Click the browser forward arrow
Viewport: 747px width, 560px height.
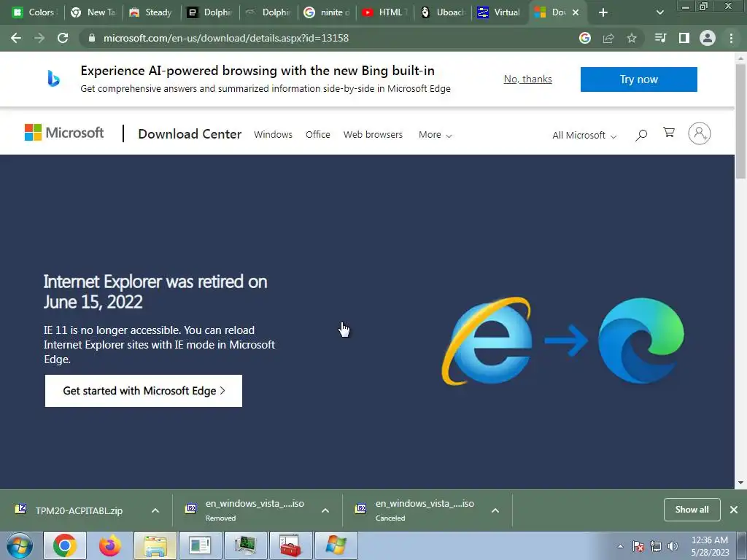(39, 38)
